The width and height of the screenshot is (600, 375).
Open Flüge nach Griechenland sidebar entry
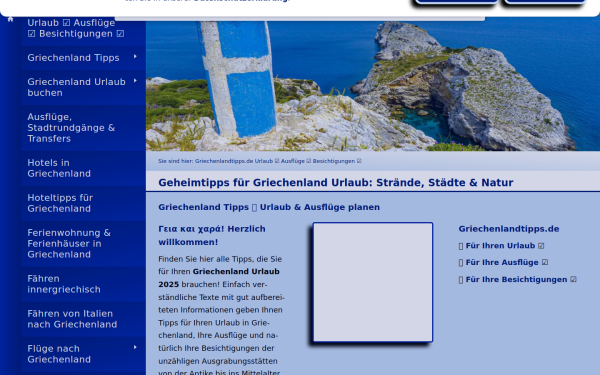pyautogui.click(x=83, y=354)
